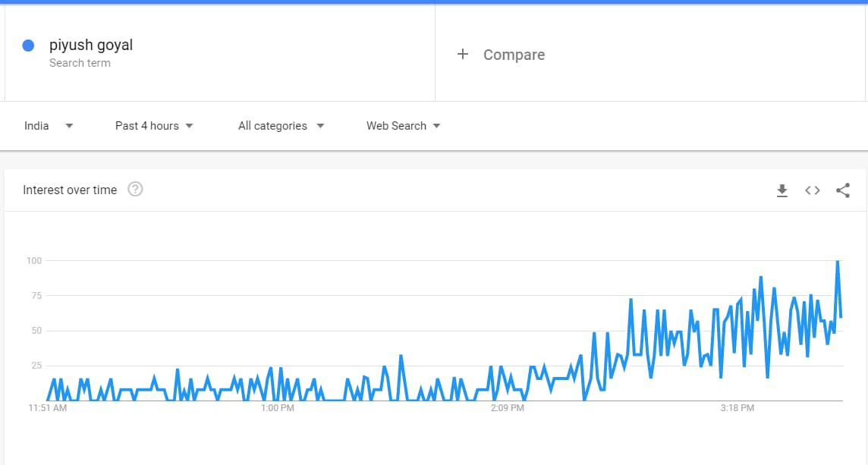Click the 2:09 PM label on the time axis

(507, 408)
